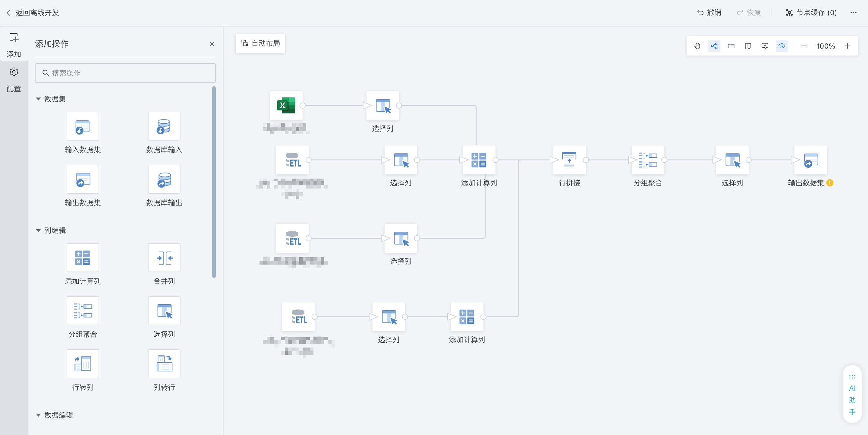Zoom in with the plus button
Viewport: 868px width, 435px height.
click(x=847, y=46)
